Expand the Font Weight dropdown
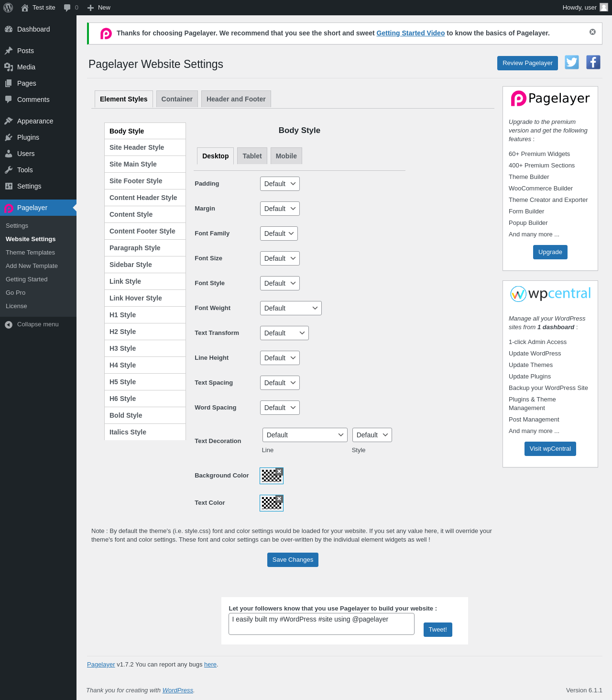Image resolution: width=612 pixels, height=700 pixels. (x=291, y=308)
